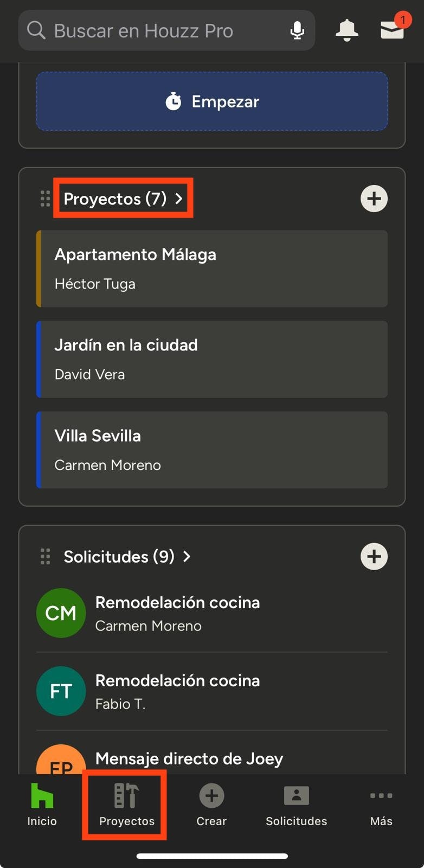This screenshot has height=868, width=424.
Task: Grab the Proyectos section drag handle
Action: [46, 199]
